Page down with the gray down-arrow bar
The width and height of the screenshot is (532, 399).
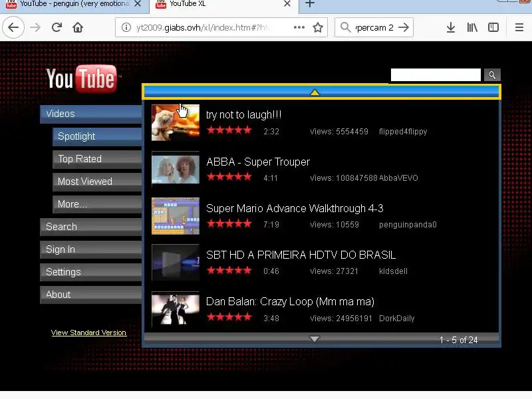coord(321,338)
